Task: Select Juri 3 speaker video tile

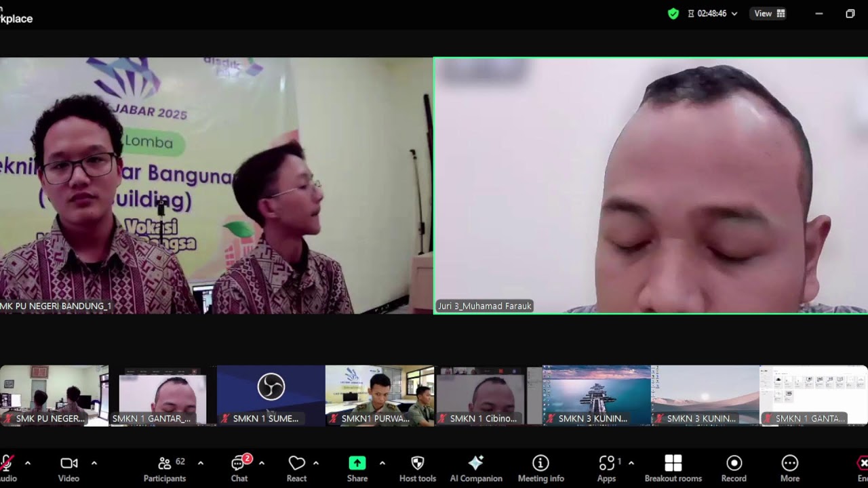Action: [x=651, y=185]
